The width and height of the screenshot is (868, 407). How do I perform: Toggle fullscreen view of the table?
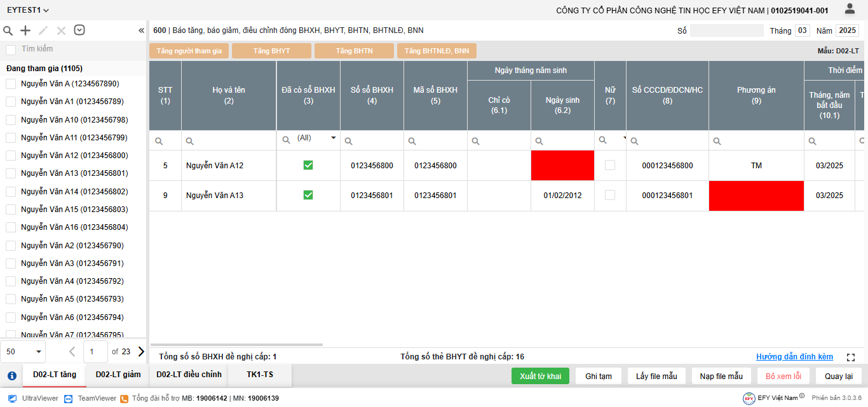(851, 357)
